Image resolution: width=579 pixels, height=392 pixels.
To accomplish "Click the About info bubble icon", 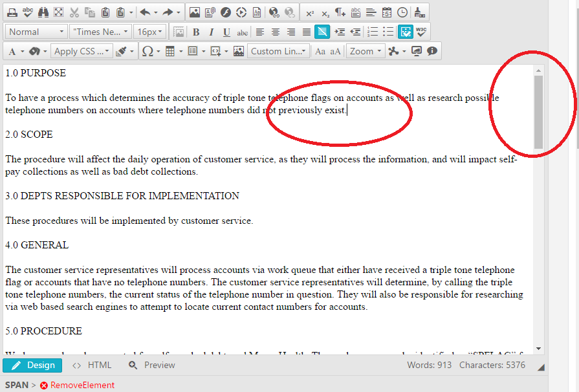I will (x=432, y=51).
